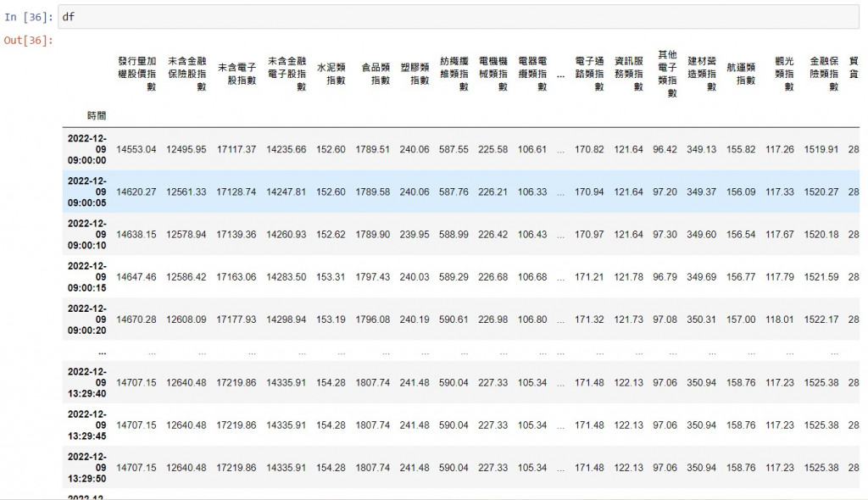This screenshot has width=868, height=500.
Task: Select the In [36] prompt label
Action: click(x=28, y=17)
